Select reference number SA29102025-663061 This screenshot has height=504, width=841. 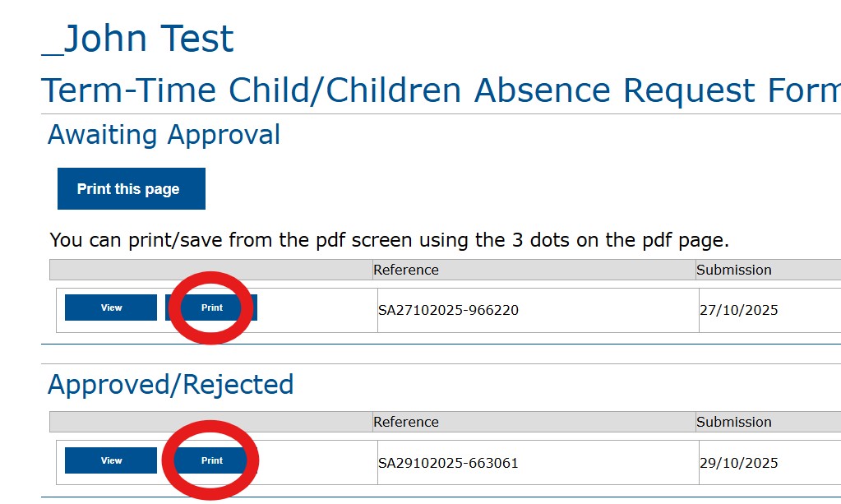[x=448, y=463]
